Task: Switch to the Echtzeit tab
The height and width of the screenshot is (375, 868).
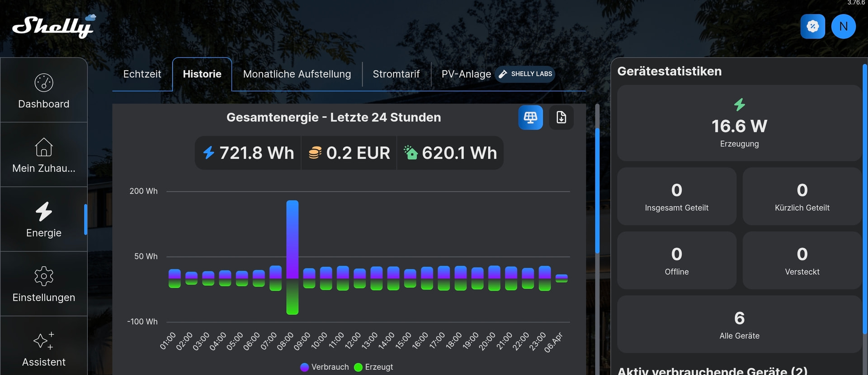Action: [142, 74]
